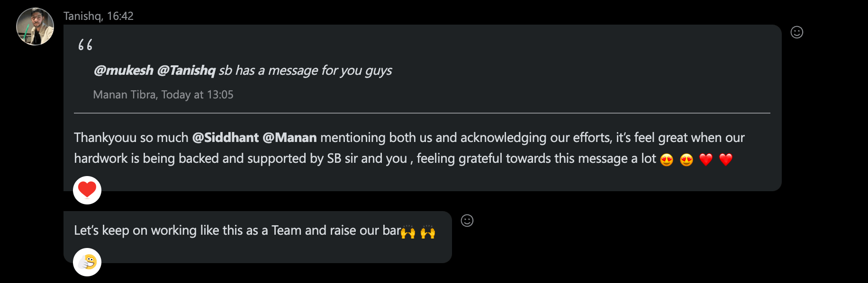Select the "Let's keep on working" message bubble

pyautogui.click(x=237, y=230)
